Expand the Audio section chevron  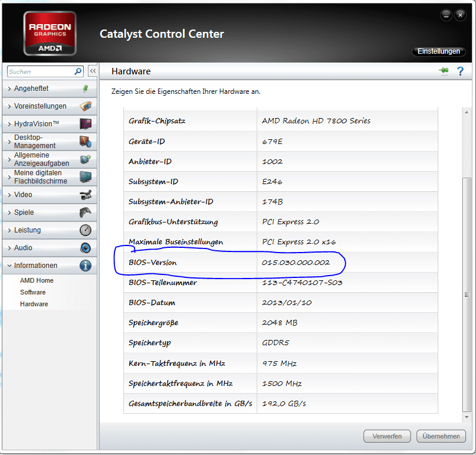pyautogui.click(x=9, y=248)
